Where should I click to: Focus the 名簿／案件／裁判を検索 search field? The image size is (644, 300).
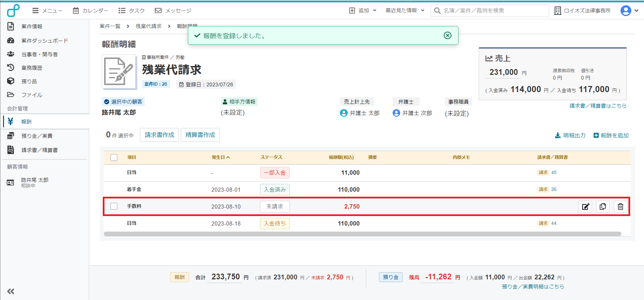490,10
